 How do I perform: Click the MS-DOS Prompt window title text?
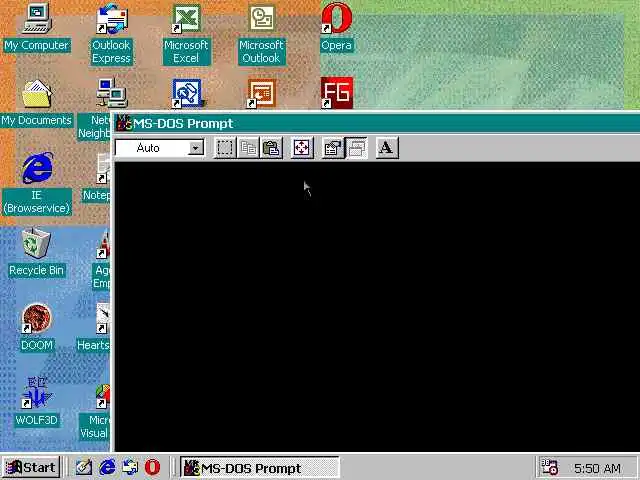pos(183,123)
